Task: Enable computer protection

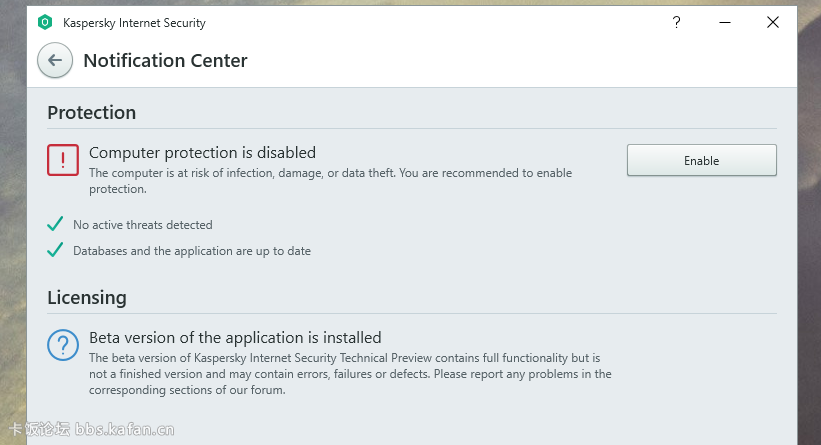Action: tap(702, 160)
